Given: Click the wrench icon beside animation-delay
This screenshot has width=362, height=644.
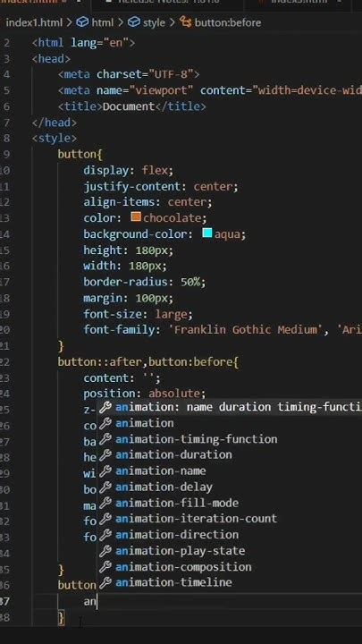Looking at the screenshot, I should [105, 487].
